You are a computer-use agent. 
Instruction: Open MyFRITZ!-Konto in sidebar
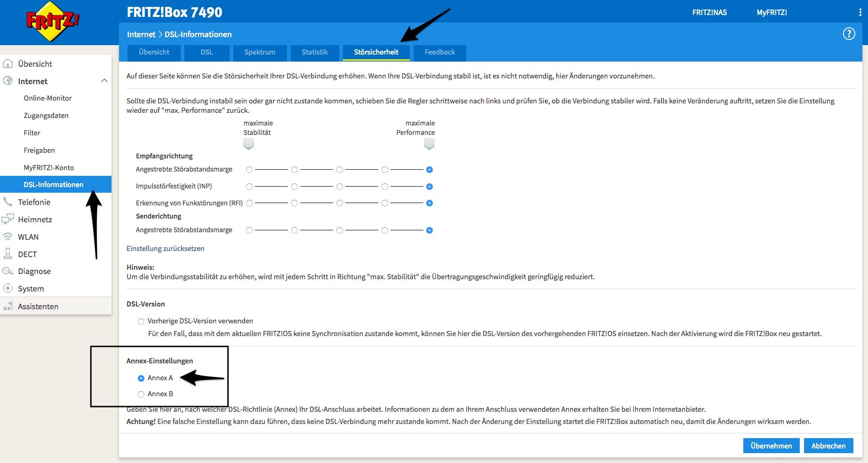click(x=48, y=168)
